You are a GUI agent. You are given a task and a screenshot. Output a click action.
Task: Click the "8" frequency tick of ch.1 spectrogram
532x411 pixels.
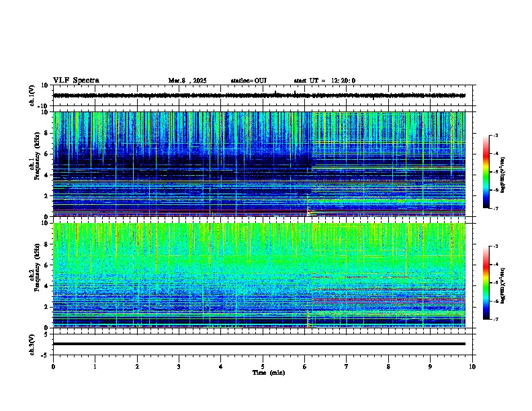click(47, 133)
